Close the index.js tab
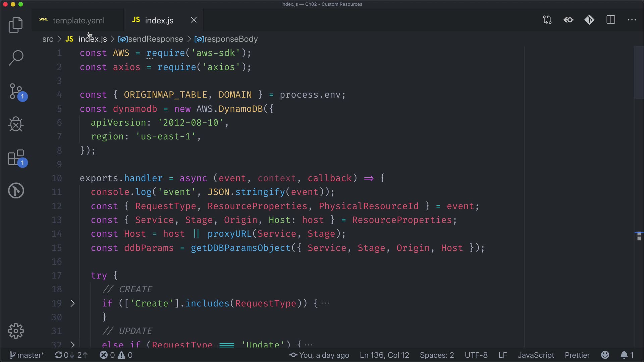The width and height of the screenshot is (644, 362). click(194, 20)
